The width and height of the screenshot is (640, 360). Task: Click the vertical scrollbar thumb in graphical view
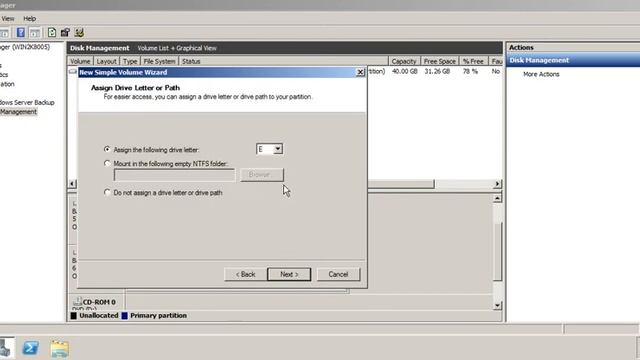tap(497, 252)
